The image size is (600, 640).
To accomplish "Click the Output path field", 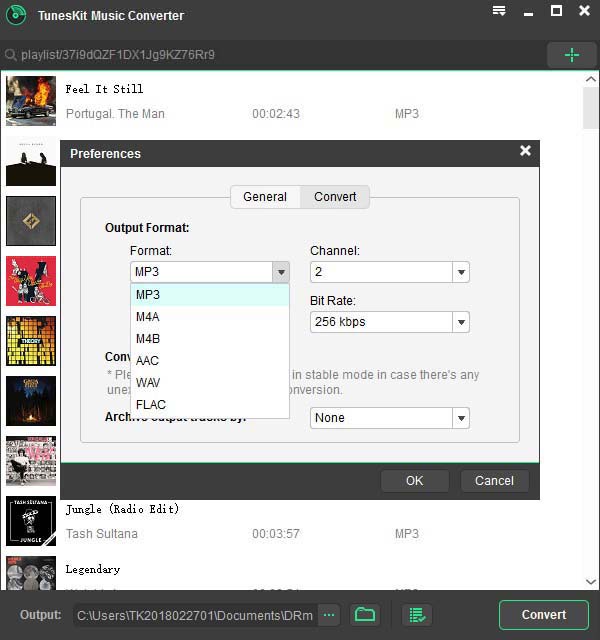I will point(195,615).
